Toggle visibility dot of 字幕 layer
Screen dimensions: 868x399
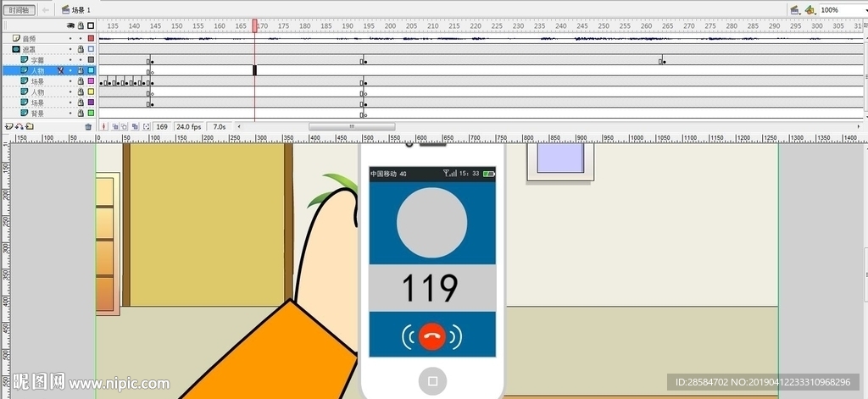[71, 60]
